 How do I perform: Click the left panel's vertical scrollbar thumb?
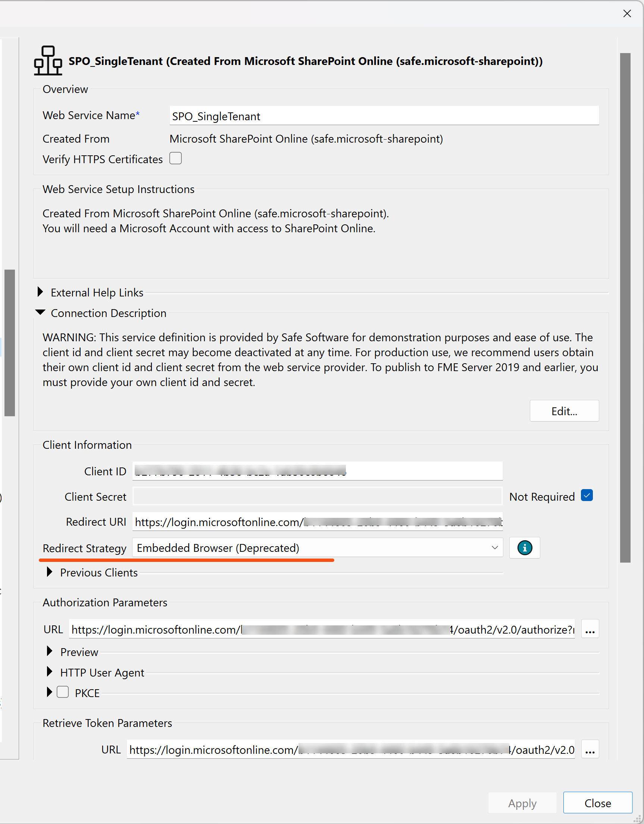tap(9, 343)
